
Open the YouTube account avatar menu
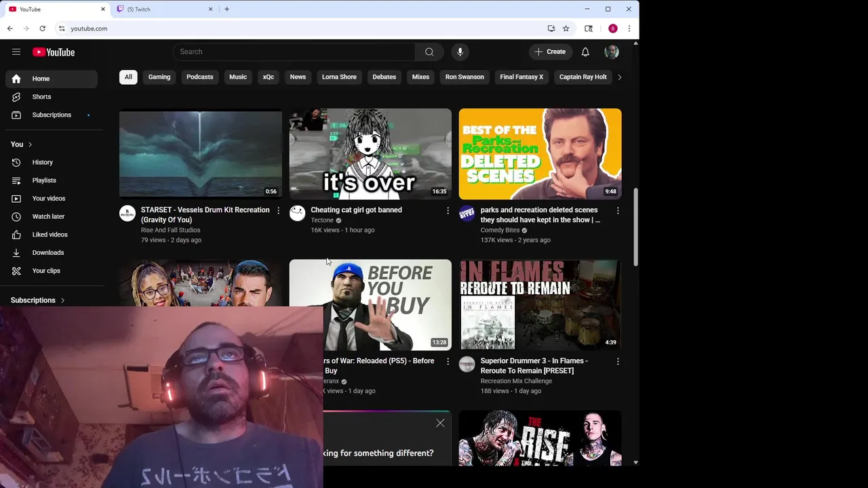pyautogui.click(x=612, y=52)
